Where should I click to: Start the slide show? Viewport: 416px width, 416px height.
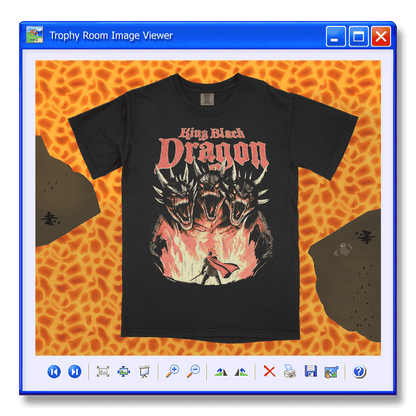click(x=144, y=371)
